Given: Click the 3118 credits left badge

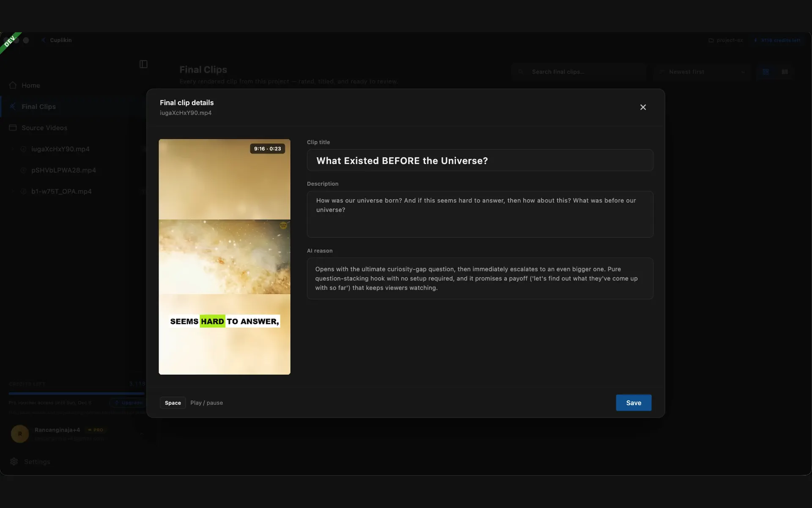Looking at the screenshot, I should point(777,40).
